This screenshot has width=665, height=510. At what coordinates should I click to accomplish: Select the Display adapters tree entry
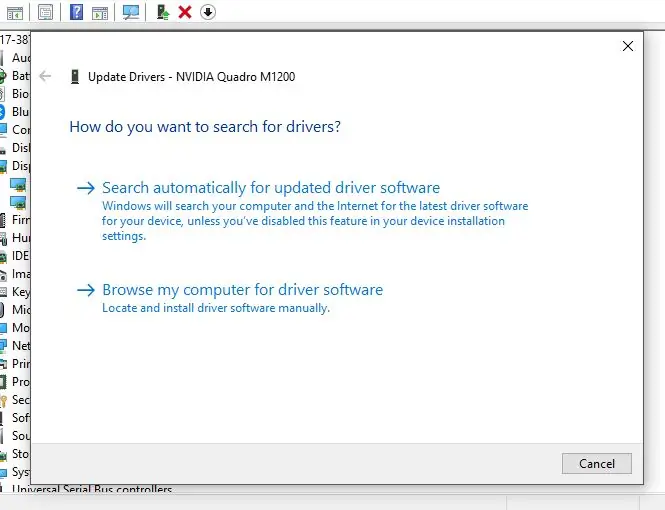coord(21,166)
